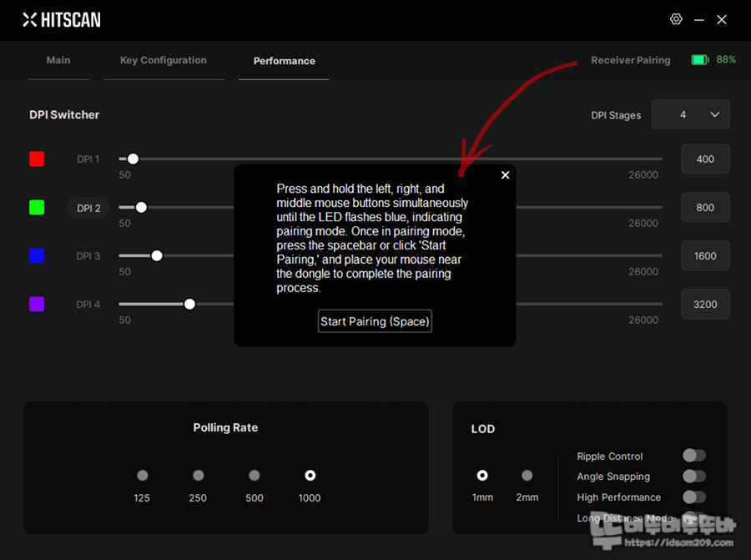Close the HITSCAN application window
The height and width of the screenshot is (560, 751).
pos(721,20)
